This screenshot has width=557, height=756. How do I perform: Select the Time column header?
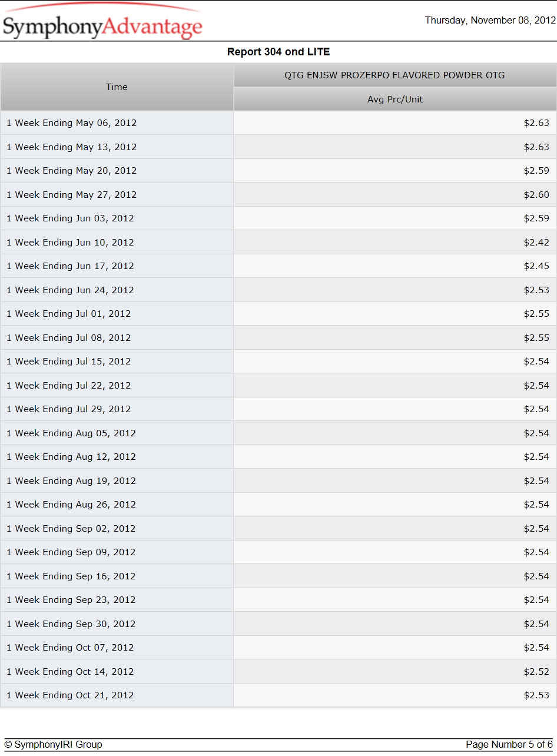pos(117,87)
